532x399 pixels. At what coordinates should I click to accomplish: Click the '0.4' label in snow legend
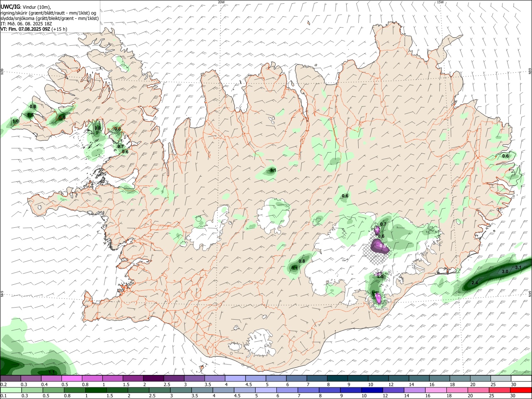point(44,384)
